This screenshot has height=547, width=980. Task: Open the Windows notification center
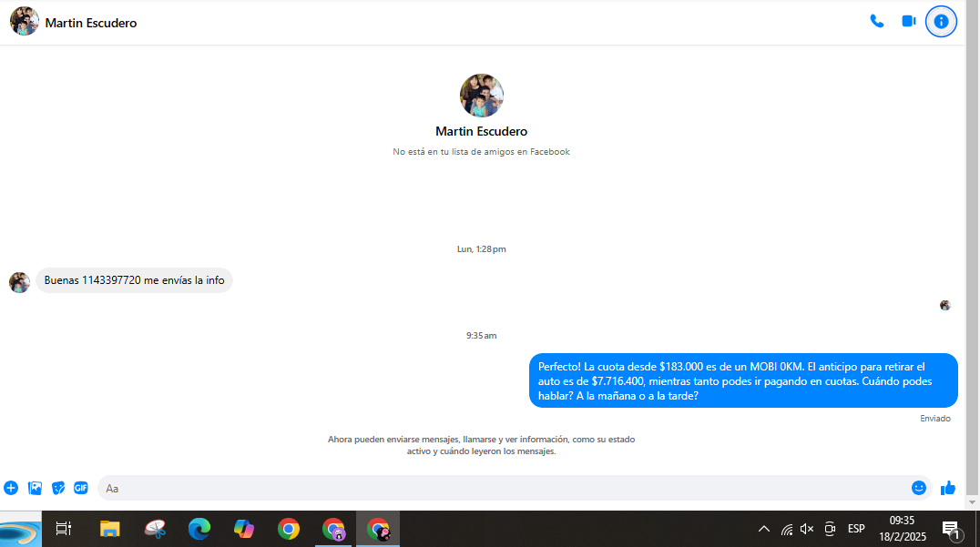point(951,529)
